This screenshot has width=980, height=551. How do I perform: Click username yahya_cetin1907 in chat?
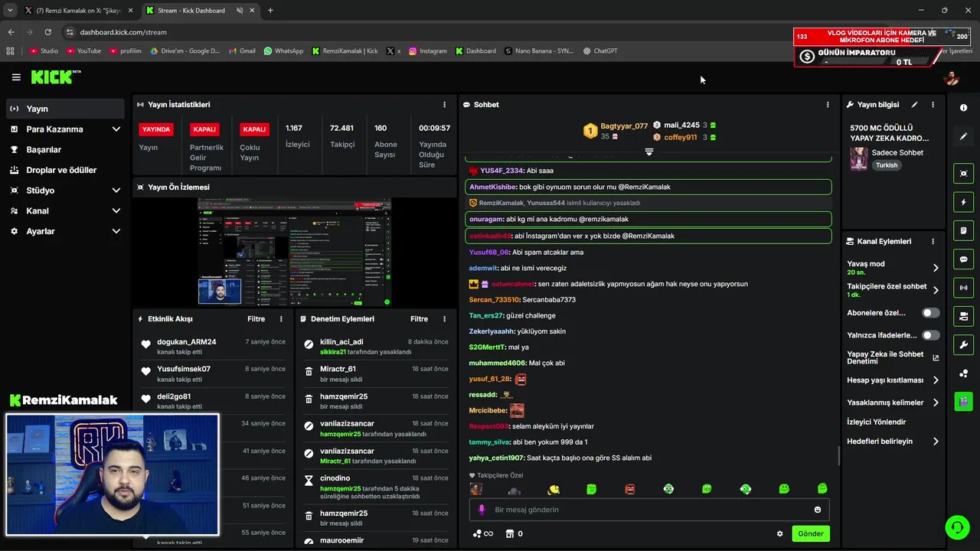coord(496,458)
